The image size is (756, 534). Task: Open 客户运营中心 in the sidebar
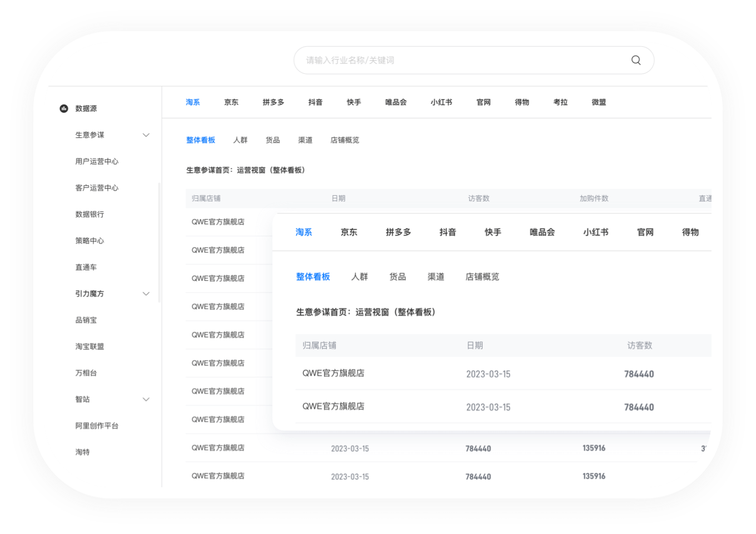click(97, 188)
